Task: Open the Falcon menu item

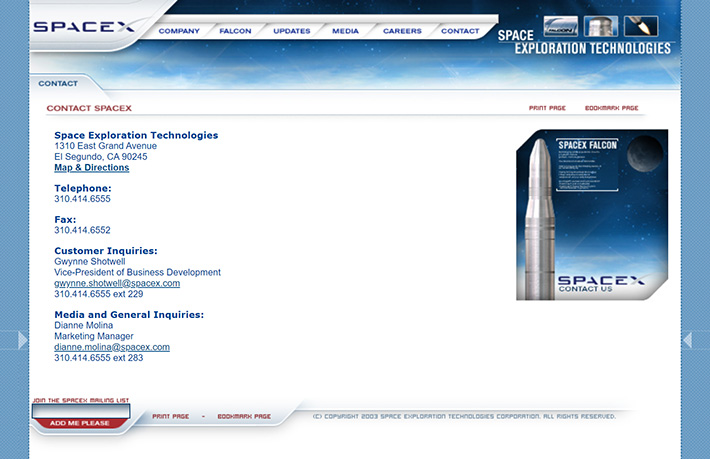Action: (235, 31)
